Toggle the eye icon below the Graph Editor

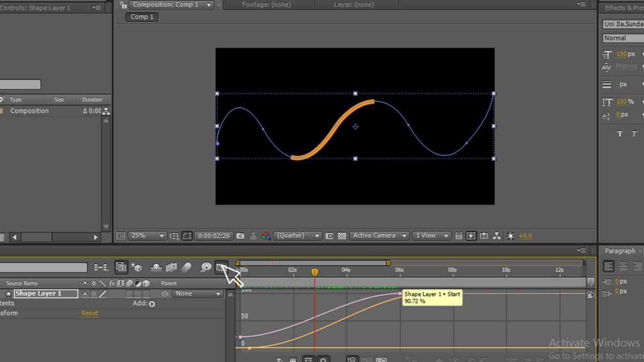tap(279, 360)
